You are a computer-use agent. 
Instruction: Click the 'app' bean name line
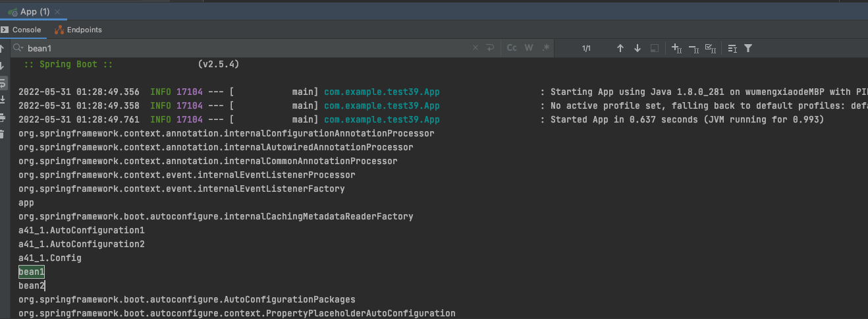click(26, 203)
